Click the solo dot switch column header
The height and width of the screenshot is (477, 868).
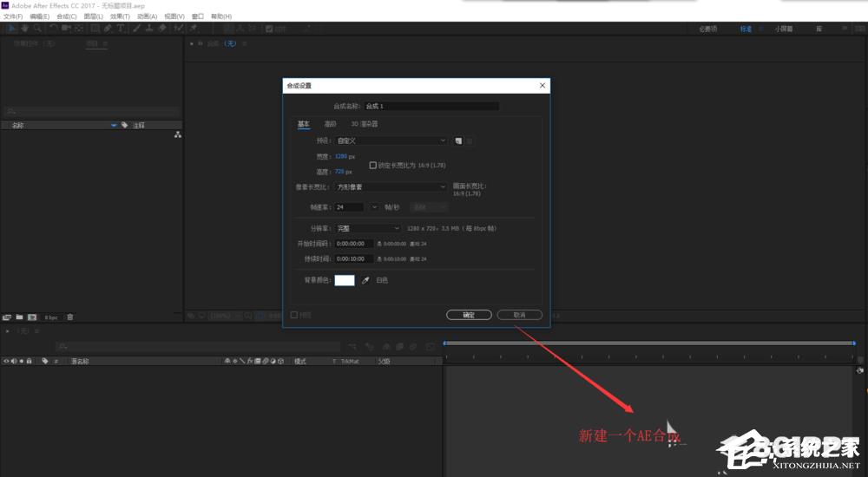click(x=22, y=361)
